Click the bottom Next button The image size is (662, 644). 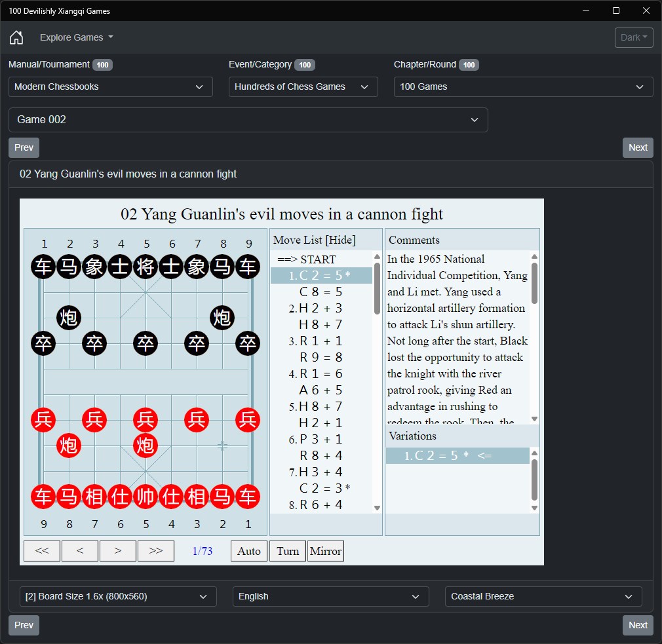pos(638,625)
